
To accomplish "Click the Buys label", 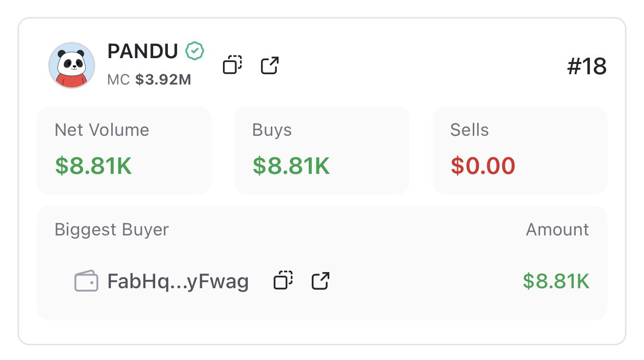I will pyautogui.click(x=272, y=130).
